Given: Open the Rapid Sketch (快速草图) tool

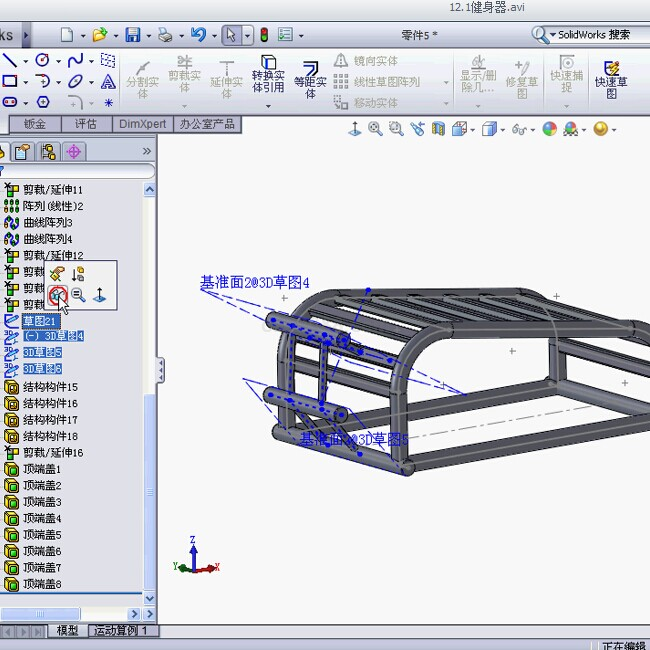Looking at the screenshot, I should click(x=611, y=78).
